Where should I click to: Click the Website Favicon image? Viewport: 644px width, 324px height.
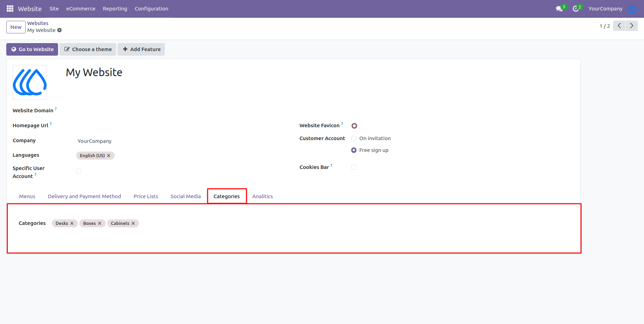[354, 126]
